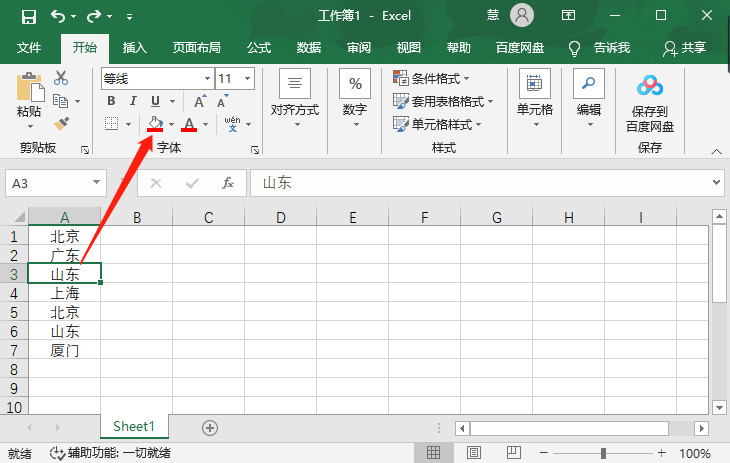The image size is (730, 463).
Task: Open the 插入 ribbon tab
Action: point(134,47)
